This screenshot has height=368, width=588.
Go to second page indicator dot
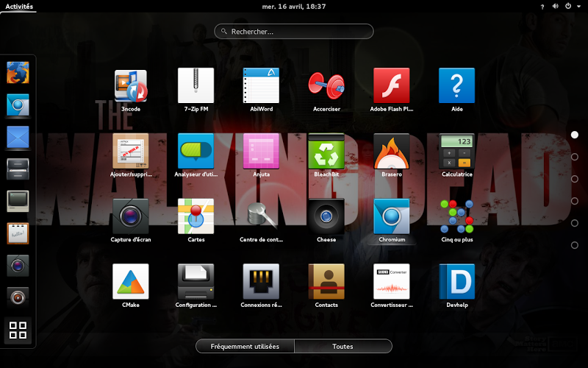pyautogui.click(x=575, y=157)
